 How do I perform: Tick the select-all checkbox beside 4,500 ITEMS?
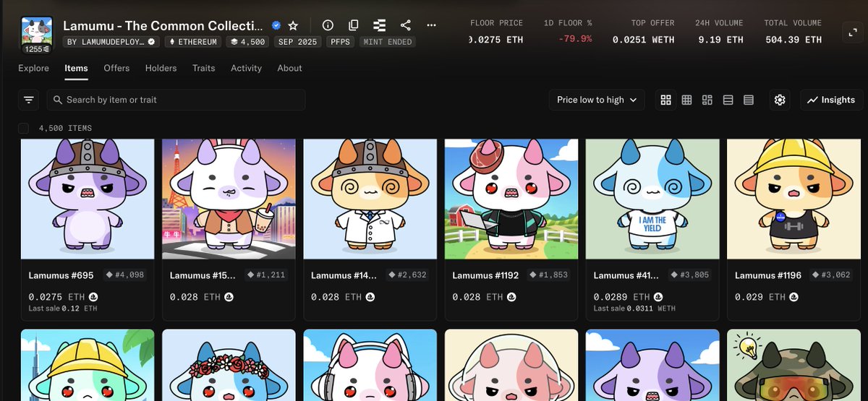(24, 128)
